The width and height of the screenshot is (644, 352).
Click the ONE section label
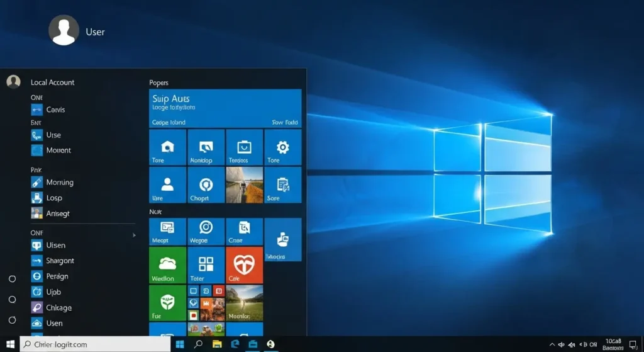point(36,98)
